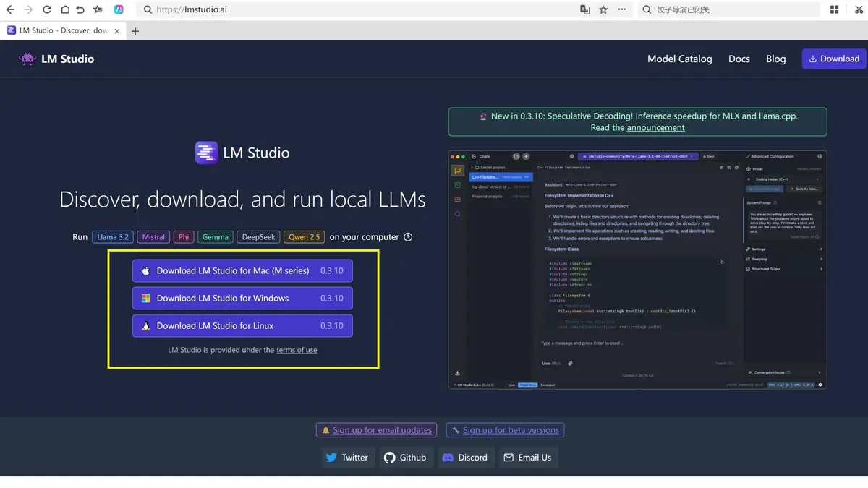This screenshot has height=488, width=868.
Task: Open the Blog navigation link
Action: pyautogui.click(x=776, y=59)
